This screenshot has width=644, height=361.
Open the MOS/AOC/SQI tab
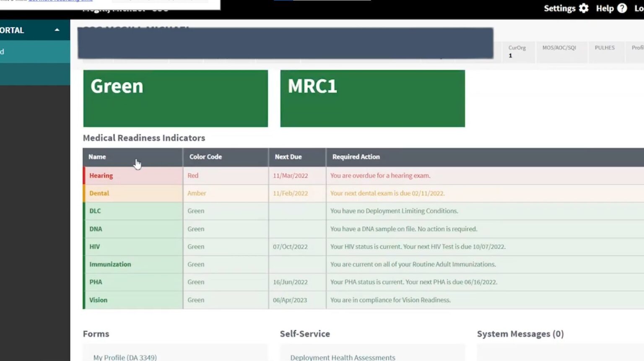click(559, 48)
